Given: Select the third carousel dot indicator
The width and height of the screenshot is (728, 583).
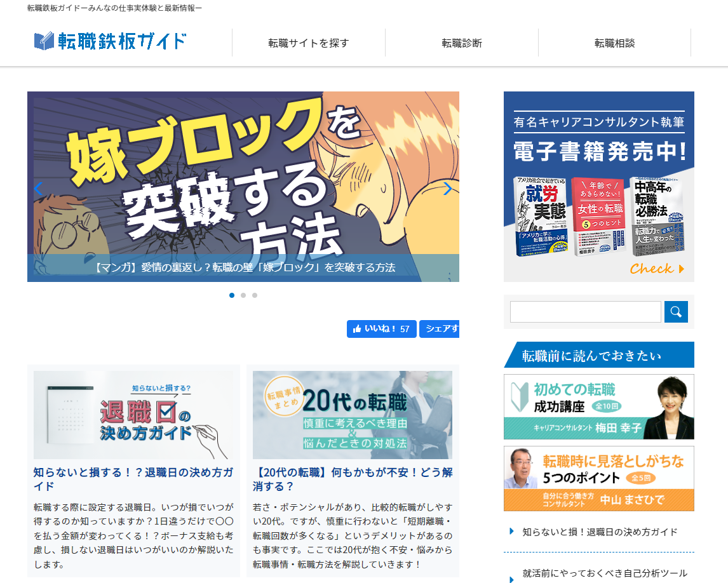Looking at the screenshot, I should [x=255, y=295].
